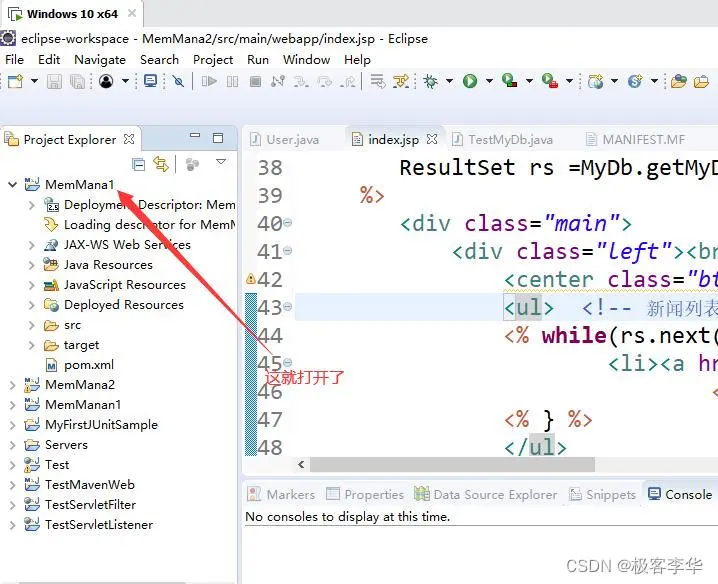Screen dimensions: 718x584
Task: Click the New Servlet icon
Action: click(x=635, y=81)
